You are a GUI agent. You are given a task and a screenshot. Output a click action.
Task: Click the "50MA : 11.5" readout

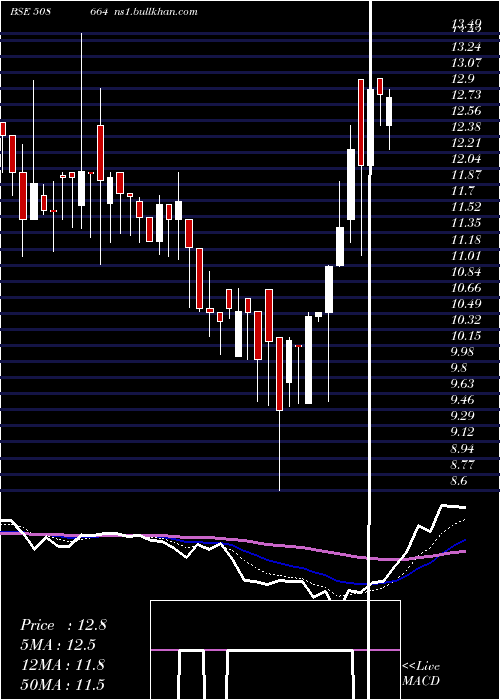62,684
